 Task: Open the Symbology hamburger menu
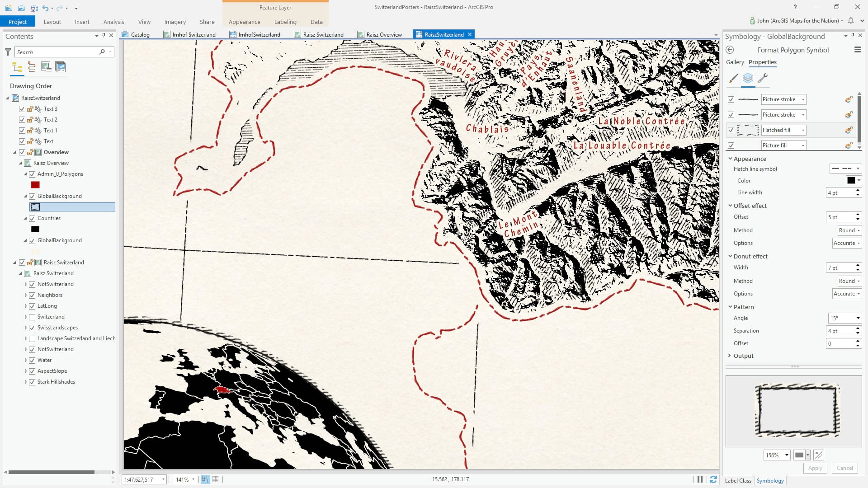(857, 50)
